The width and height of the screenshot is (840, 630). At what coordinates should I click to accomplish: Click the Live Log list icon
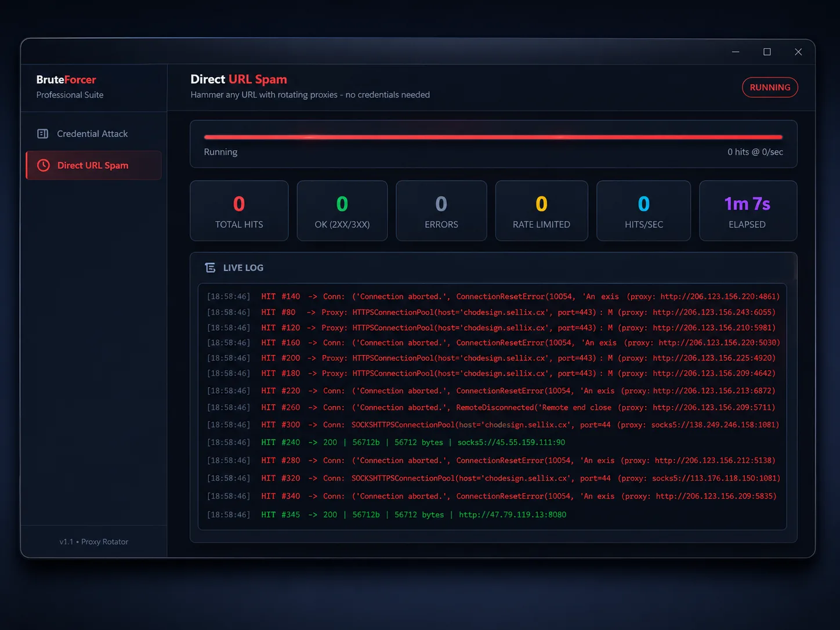(x=210, y=267)
